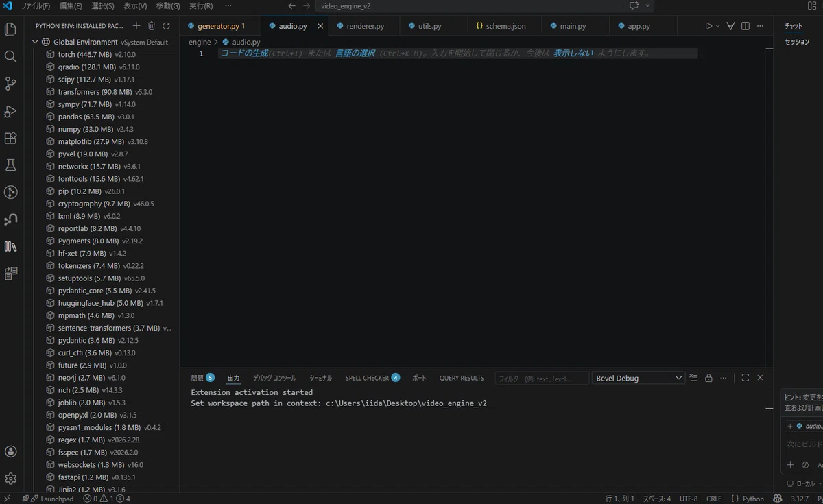This screenshot has width=823, height=504.
Task: Open the デバッグ コンソール panel tab
Action: click(x=274, y=378)
